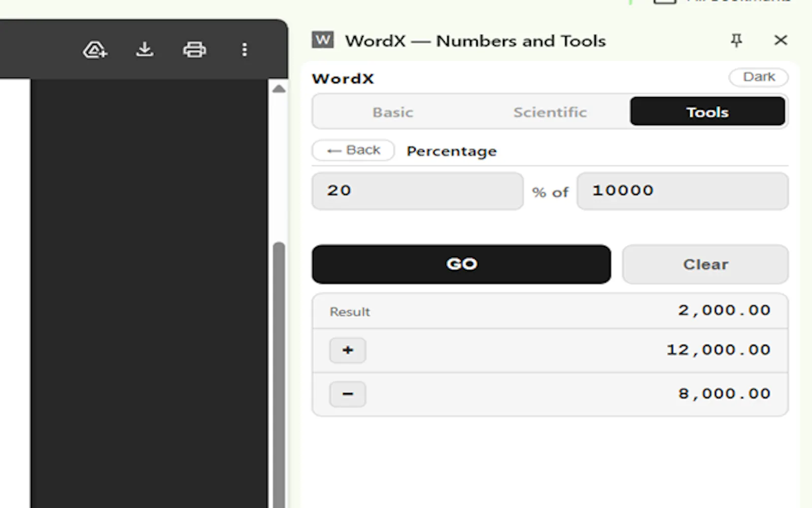Screen dimensions: 812x508
Task: Download the document with the download icon
Action: tap(145, 50)
